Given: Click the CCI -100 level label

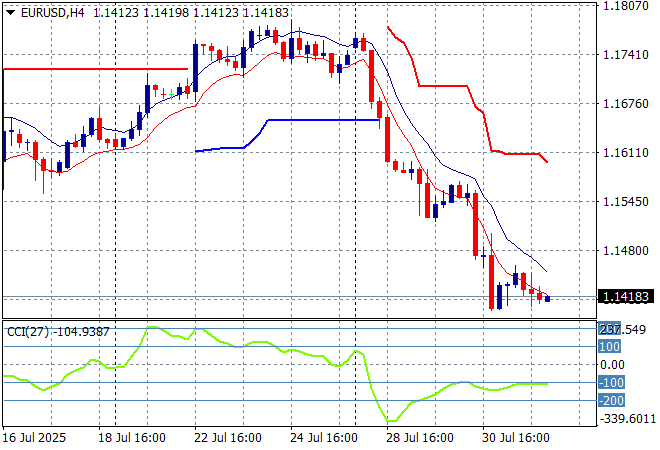Looking at the screenshot, I should click(612, 382).
